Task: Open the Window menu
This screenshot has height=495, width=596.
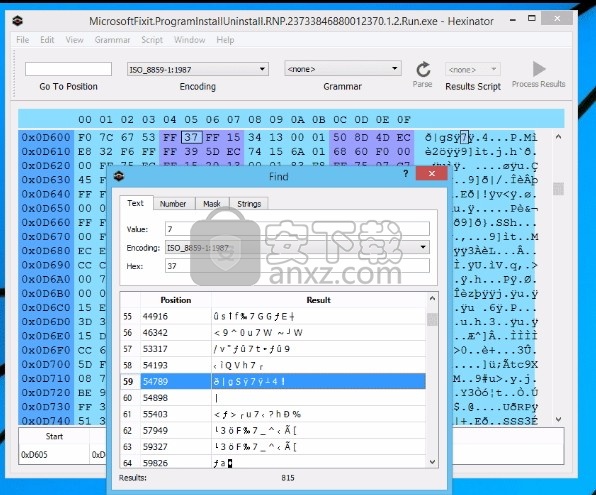Action: pos(190,40)
